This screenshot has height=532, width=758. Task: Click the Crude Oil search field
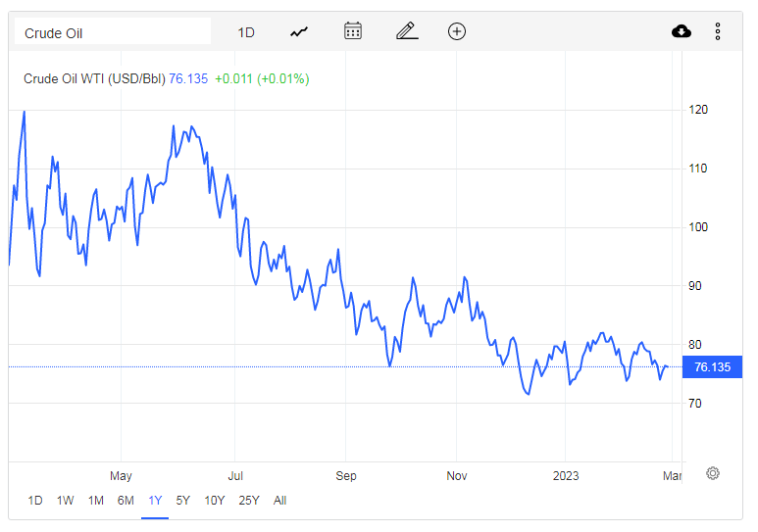tap(113, 31)
